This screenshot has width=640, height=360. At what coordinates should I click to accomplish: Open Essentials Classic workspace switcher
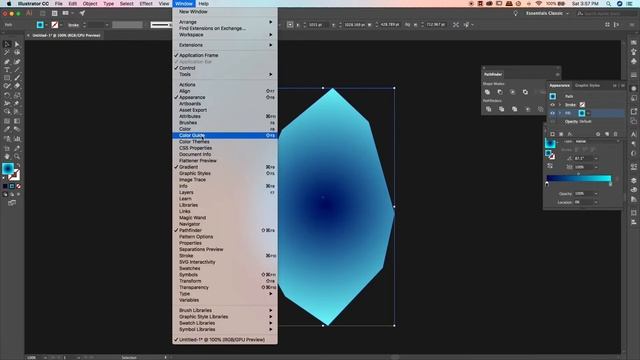click(x=547, y=13)
